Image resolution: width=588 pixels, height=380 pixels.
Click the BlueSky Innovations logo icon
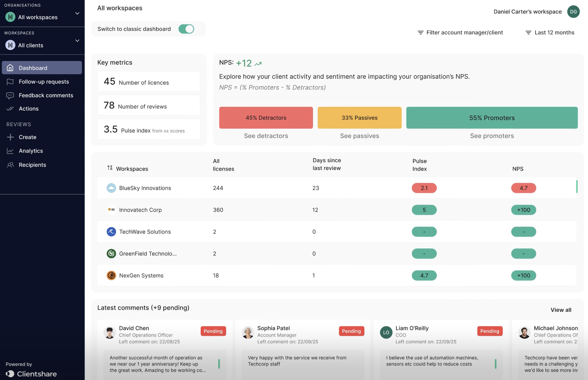(x=111, y=188)
